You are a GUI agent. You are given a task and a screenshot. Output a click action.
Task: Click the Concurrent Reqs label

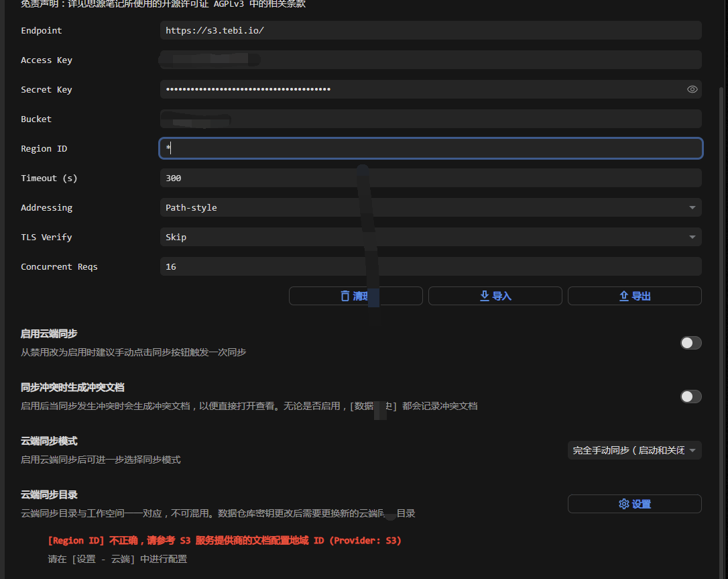coord(59,267)
